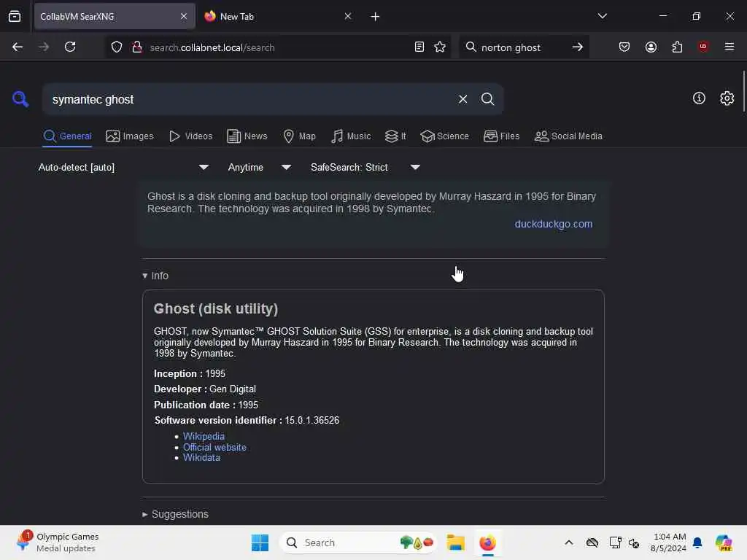This screenshot has width=747, height=560.
Task: Open Firefox application hamburger menu
Action: point(729,47)
